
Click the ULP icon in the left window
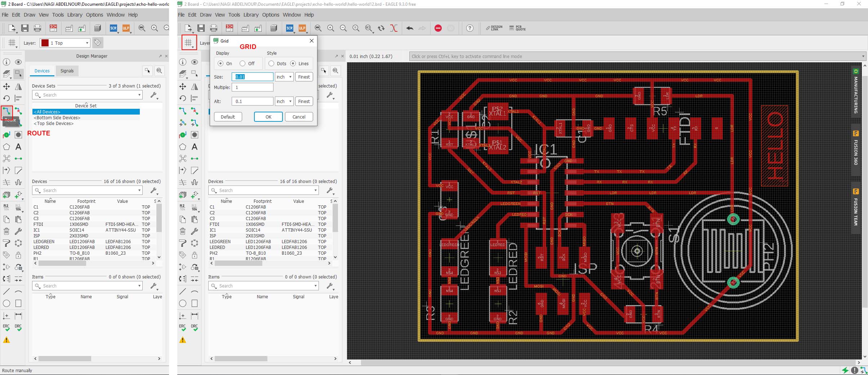click(x=126, y=28)
